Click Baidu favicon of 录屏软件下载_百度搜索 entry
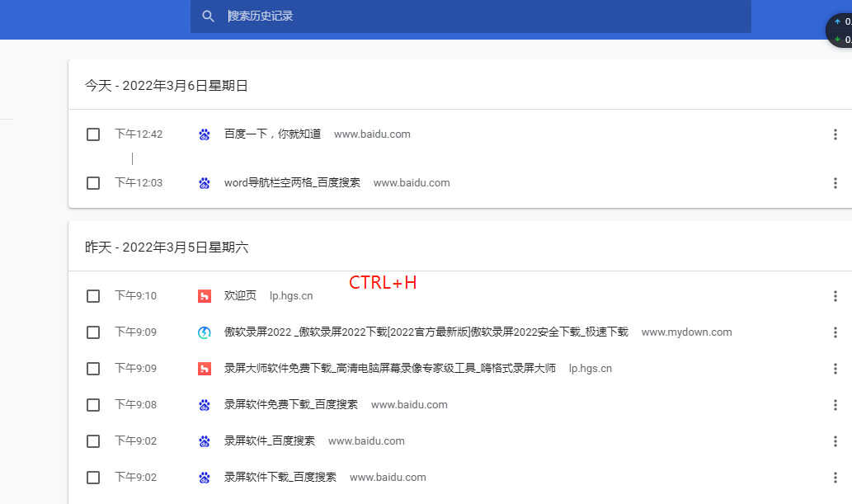Viewport: 852px width, 504px height. [x=205, y=478]
